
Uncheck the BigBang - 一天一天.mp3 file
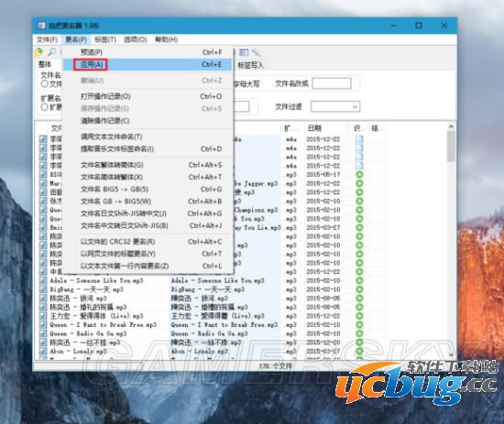coord(43,289)
